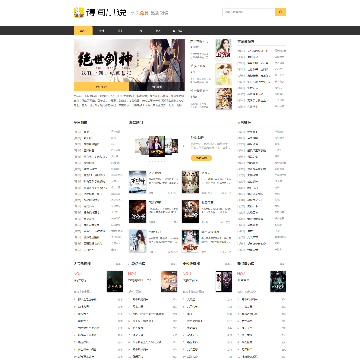Open the blue cover with a long-haired girl

point(138,241)
